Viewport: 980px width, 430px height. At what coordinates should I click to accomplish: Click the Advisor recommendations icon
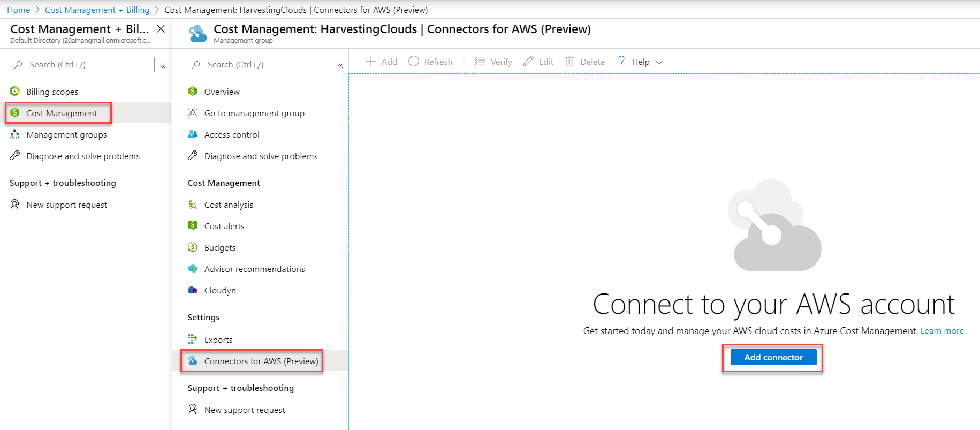coord(193,269)
